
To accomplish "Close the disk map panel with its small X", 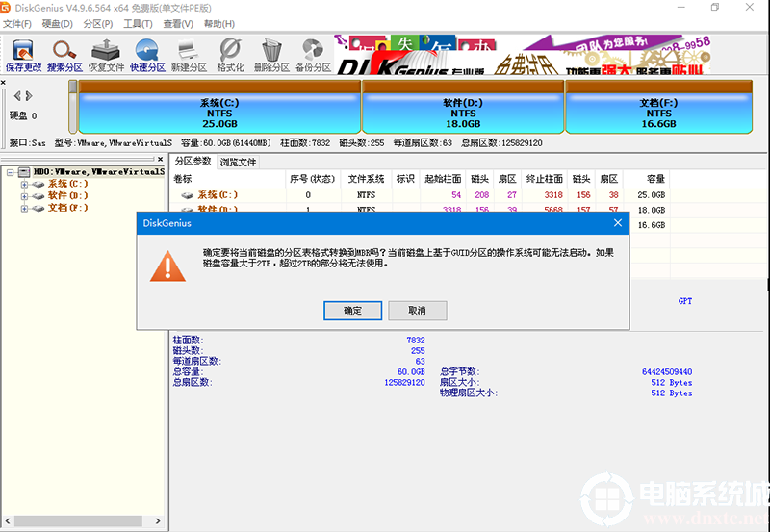I will tap(3, 83).
